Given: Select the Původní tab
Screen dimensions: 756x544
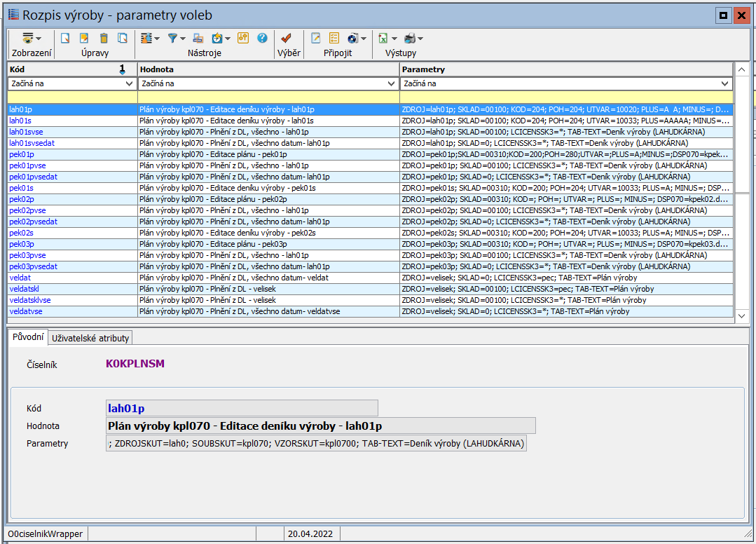Looking at the screenshot, I should (x=28, y=337).
